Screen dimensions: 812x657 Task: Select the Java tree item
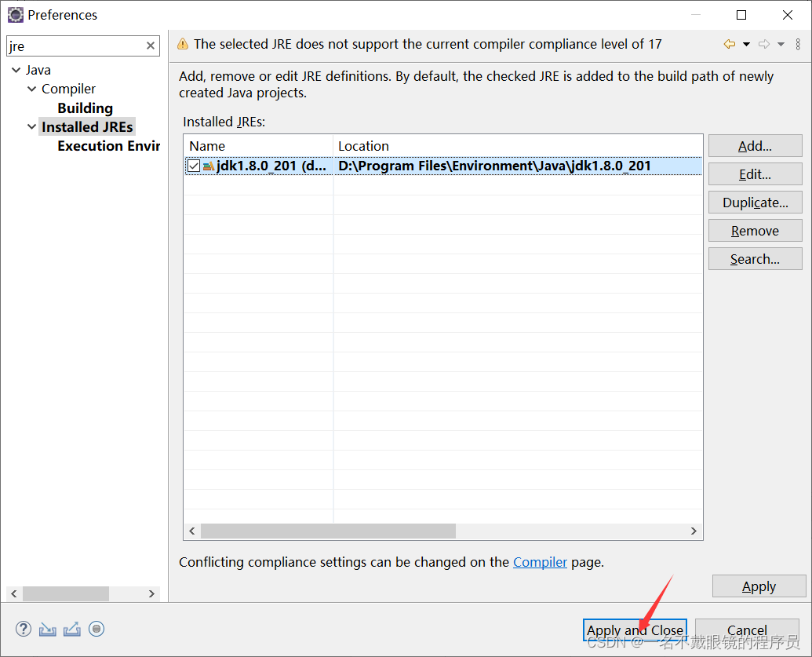coord(38,70)
